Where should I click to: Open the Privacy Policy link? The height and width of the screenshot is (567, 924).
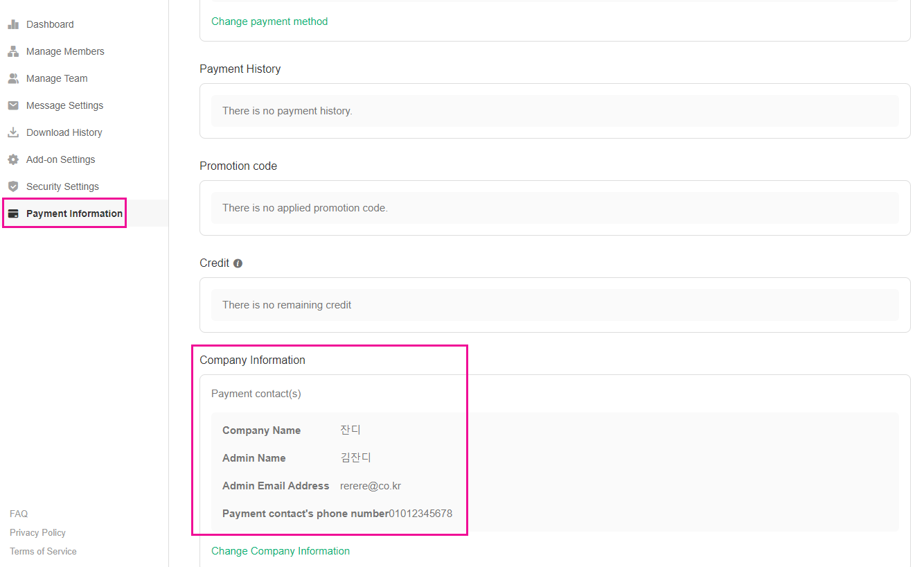[37, 532]
